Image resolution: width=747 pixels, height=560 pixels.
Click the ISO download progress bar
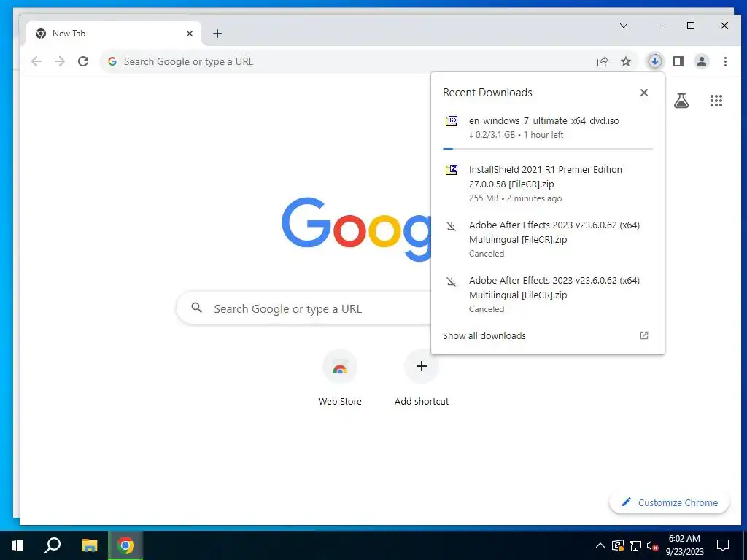[x=547, y=149]
